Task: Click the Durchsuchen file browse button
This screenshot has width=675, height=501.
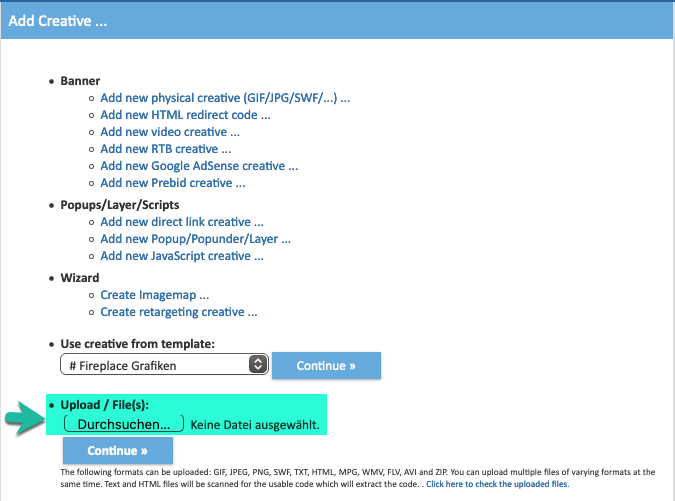Action: tap(124, 424)
